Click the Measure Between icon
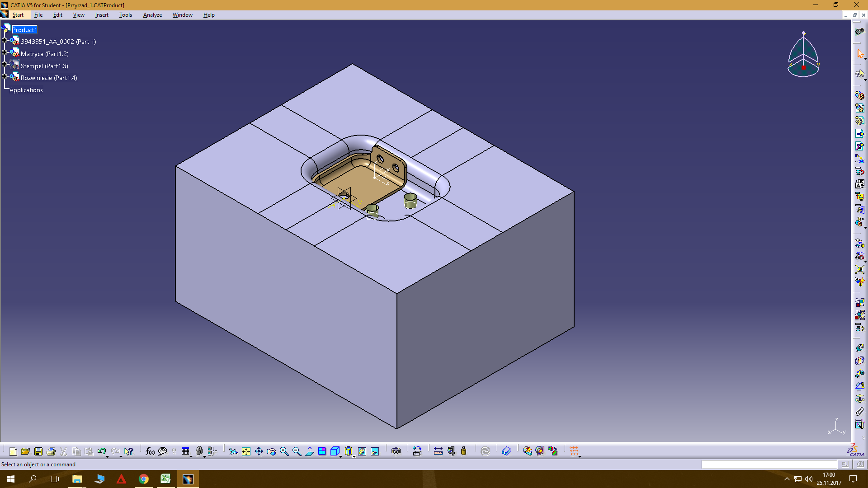 click(438, 451)
